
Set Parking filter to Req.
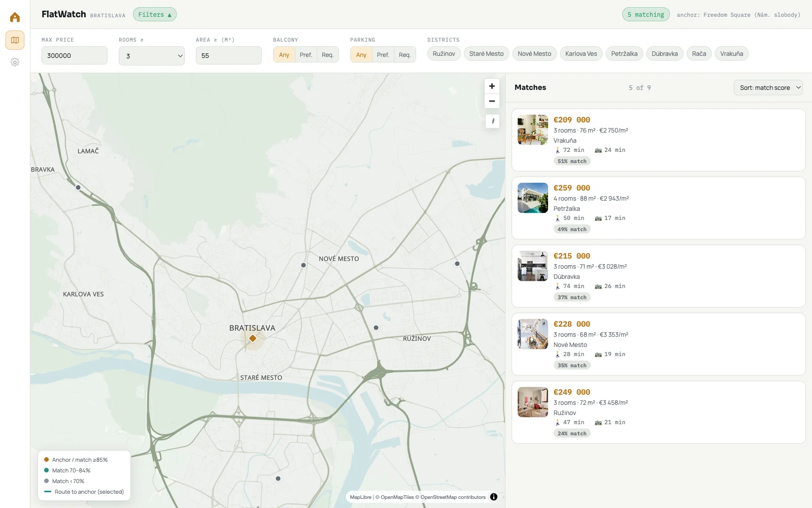[x=404, y=55]
